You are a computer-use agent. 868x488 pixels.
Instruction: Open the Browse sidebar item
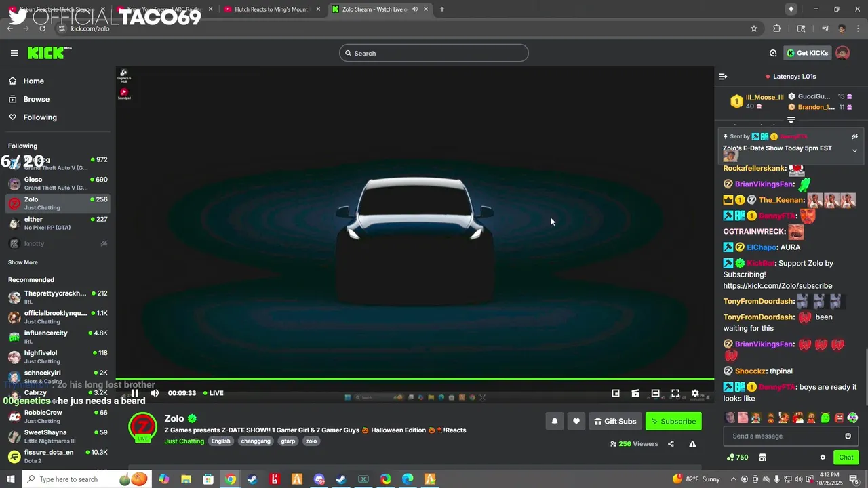(x=36, y=99)
